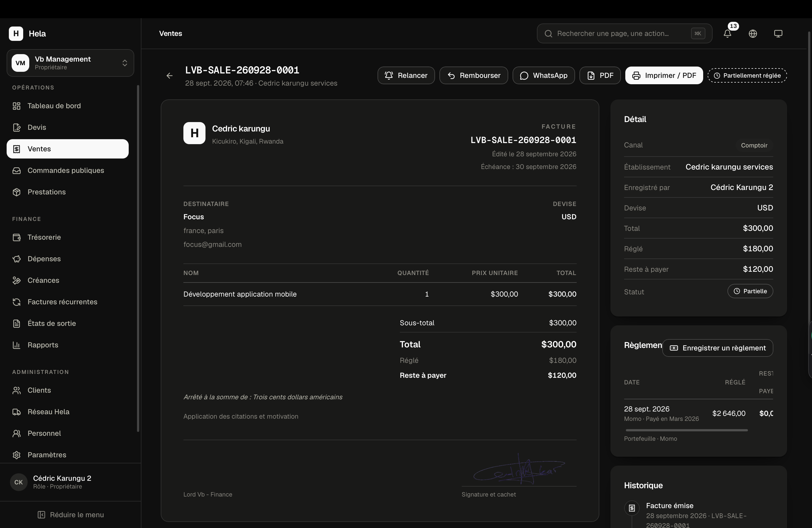The height and width of the screenshot is (528, 812).
Task: Click the Trésorerie wallet icon
Action: (x=16, y=237)
